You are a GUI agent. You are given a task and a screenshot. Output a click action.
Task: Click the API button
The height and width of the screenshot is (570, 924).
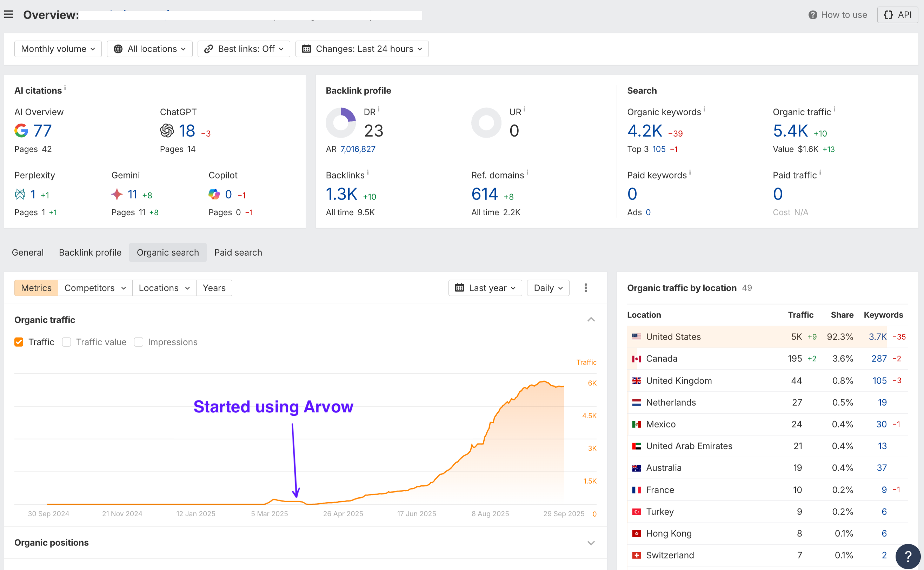click(897, 15)
